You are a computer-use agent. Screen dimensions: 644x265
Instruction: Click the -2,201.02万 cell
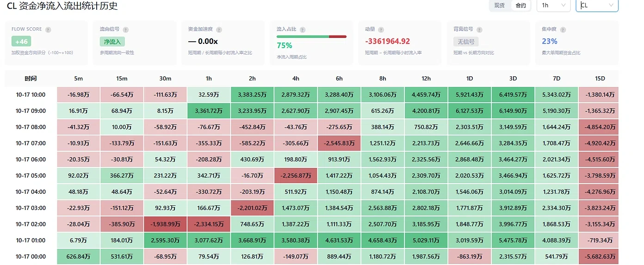click(x=252, y=208)
